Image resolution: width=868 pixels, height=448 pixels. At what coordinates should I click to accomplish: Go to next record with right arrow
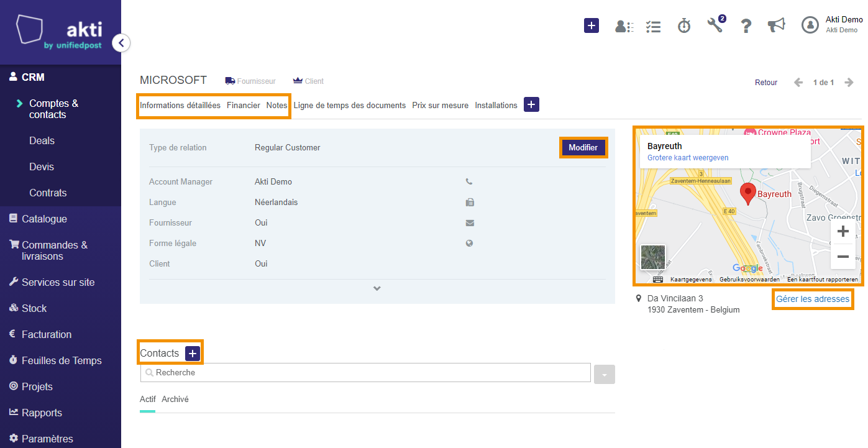[849, 83]
